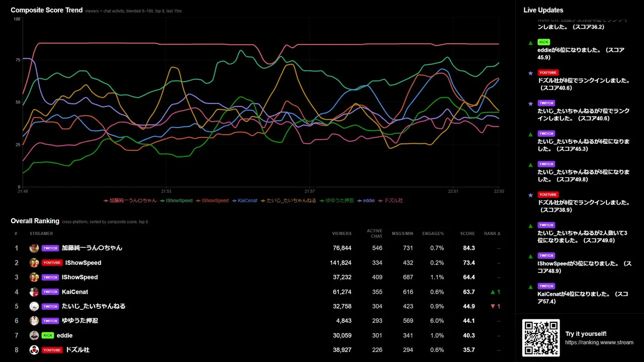The height and width of the screenshot is (362, 644).
Task: Toggle the 加藤純一うんこちゃん series in the chart legend
Action: pyautogui.click(x=130, y=201)
